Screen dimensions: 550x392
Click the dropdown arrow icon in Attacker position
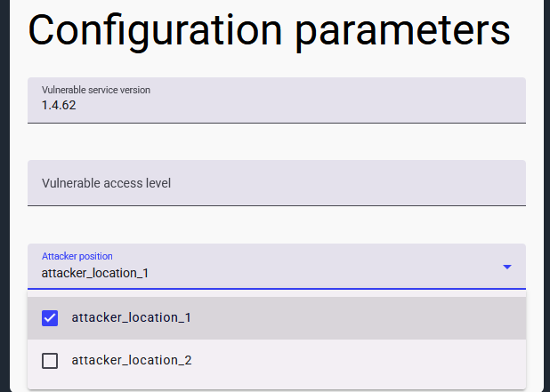(x=507, y=267)
